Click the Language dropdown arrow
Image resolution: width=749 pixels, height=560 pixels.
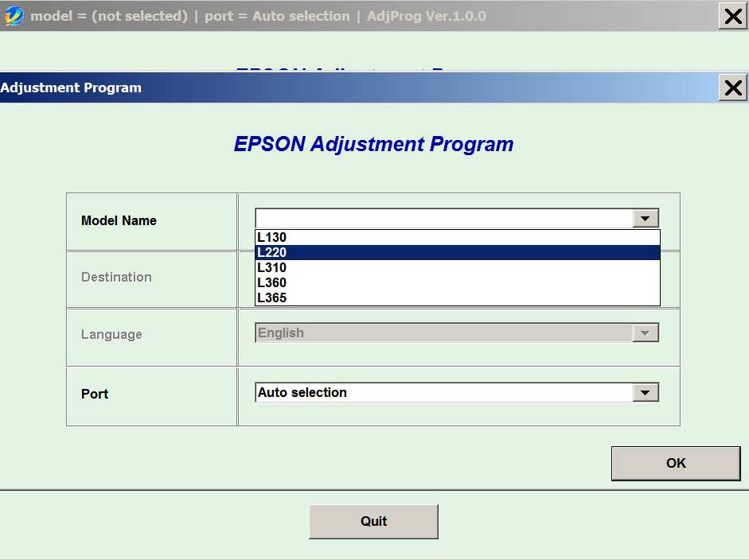[x=646, y=333]
